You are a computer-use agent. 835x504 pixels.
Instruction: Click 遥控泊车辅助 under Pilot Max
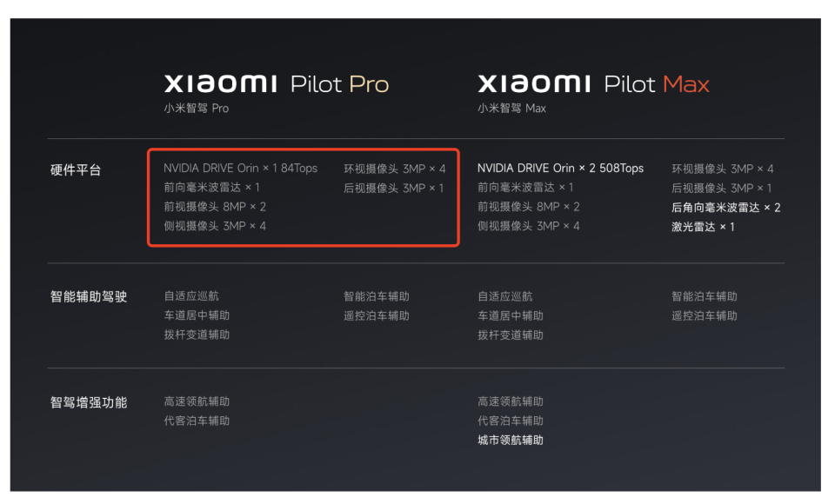[x=704, y=315]
